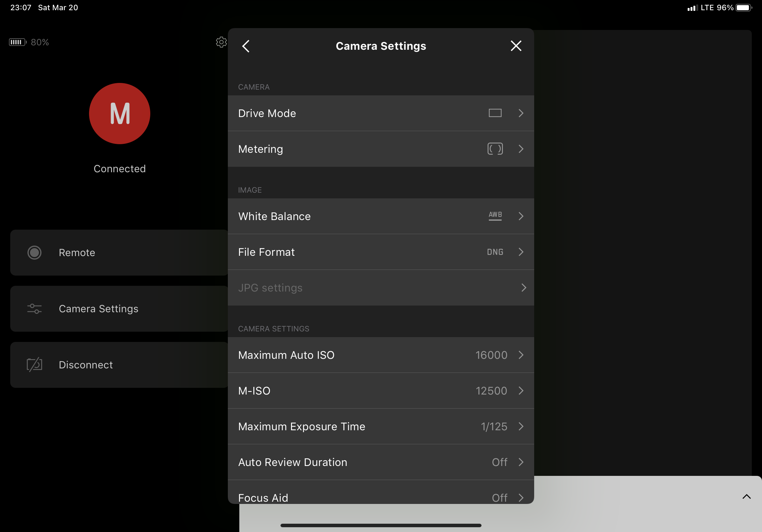Tap the single-frame Drive Mode icon

(x=495, y=113)
